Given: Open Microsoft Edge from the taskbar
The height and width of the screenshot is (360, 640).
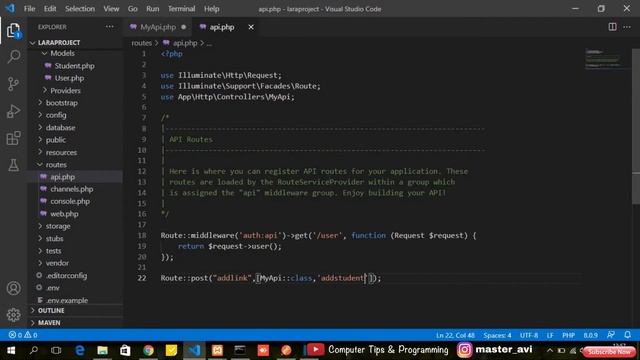Looking at the screenshot, I should 80,350.
